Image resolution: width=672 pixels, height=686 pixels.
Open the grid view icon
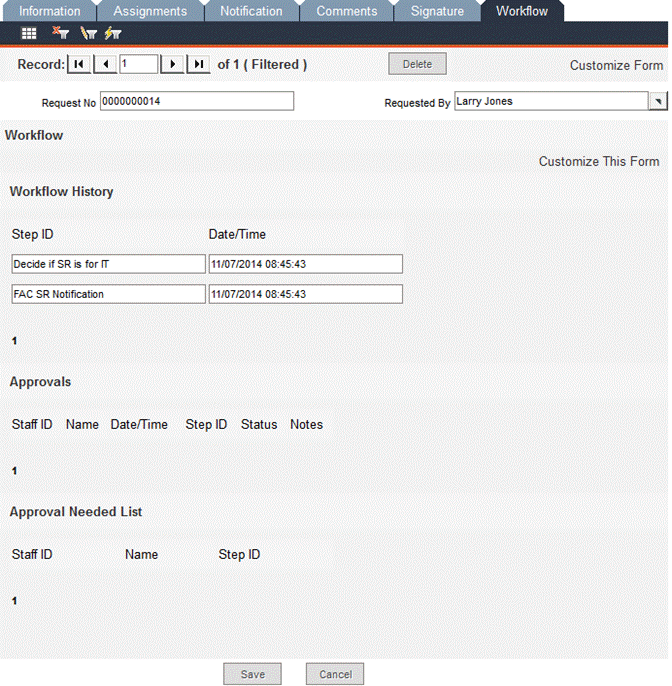(29, 33)
